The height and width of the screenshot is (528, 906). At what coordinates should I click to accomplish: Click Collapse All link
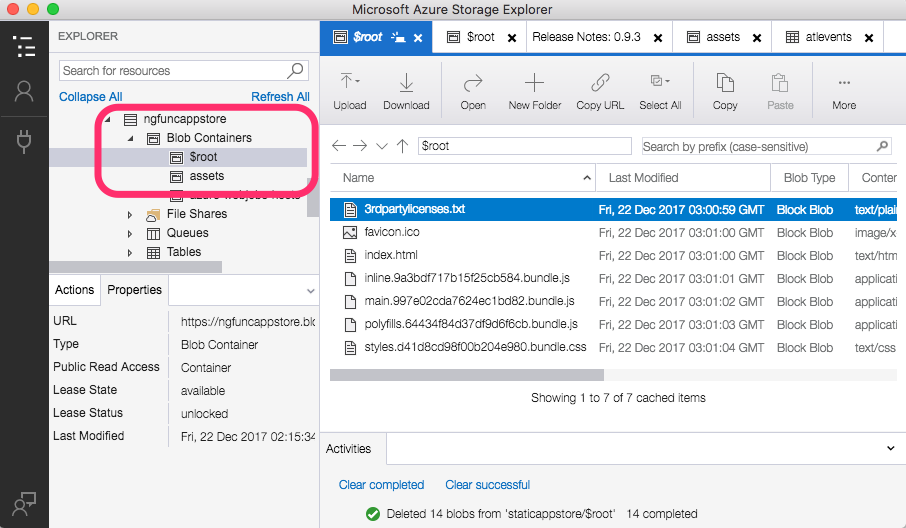click(x=91, y=96)
